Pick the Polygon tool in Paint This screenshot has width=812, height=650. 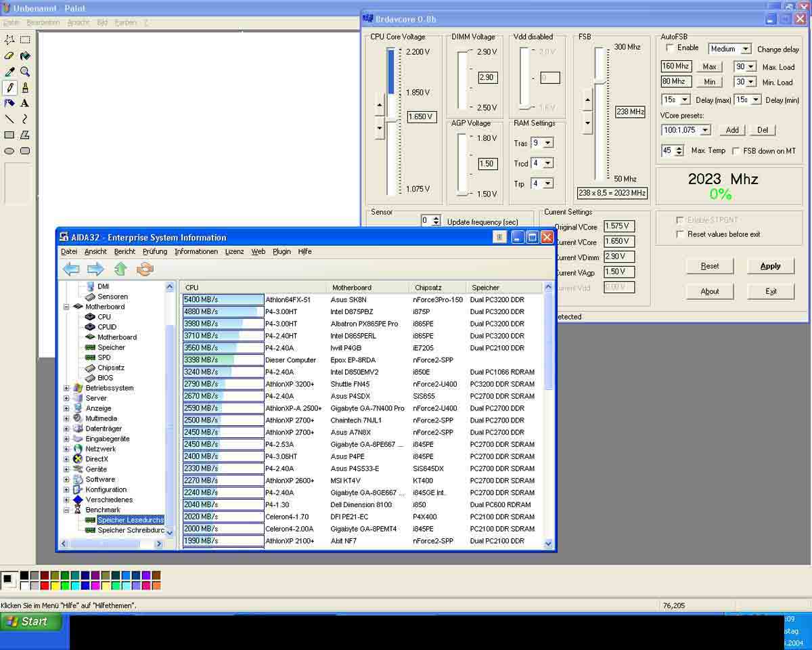pos(25,135)
